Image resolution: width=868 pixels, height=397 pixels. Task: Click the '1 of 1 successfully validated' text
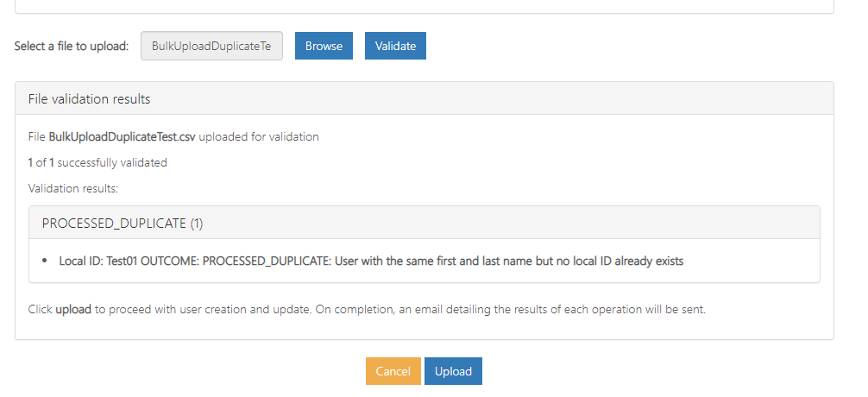(x=97, y=163)
